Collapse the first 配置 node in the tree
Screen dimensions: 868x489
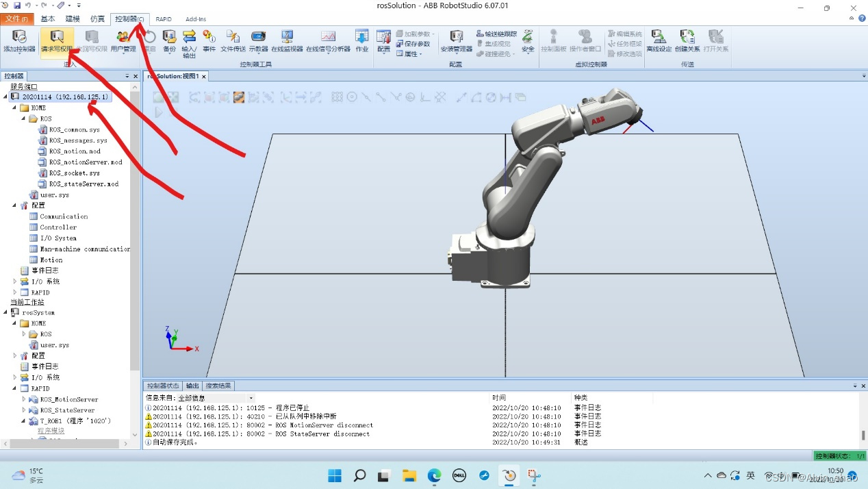(x=14, y=205)
